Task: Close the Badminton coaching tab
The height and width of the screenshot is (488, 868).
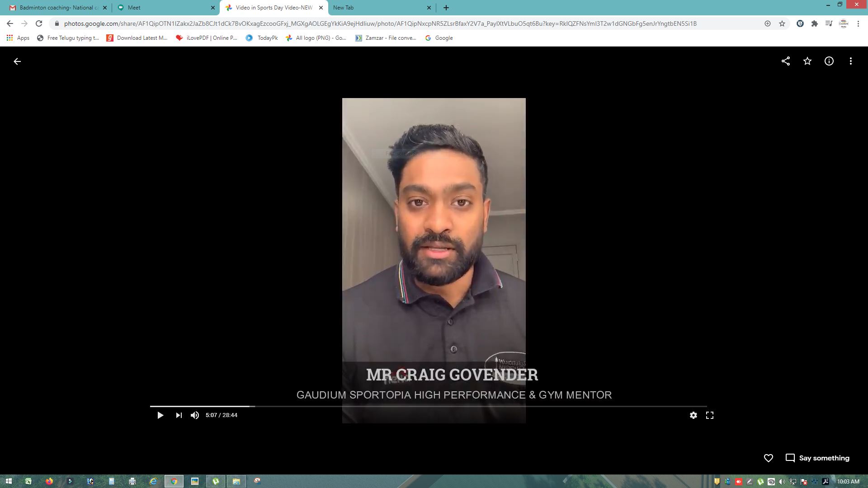Action: pos(105,8)
